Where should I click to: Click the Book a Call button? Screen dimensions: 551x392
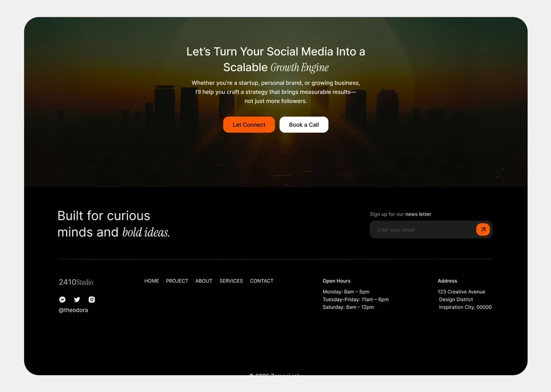click(x=304, y=125)
